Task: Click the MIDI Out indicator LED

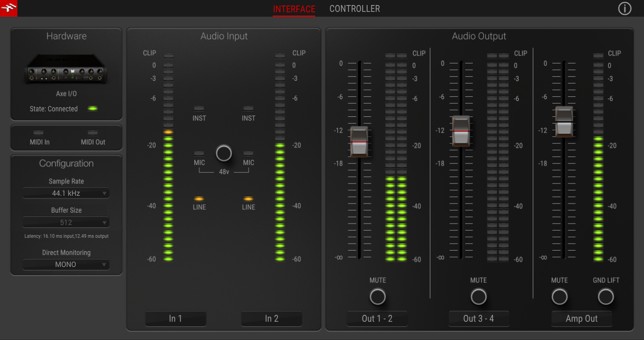Action: click(93, 133)
